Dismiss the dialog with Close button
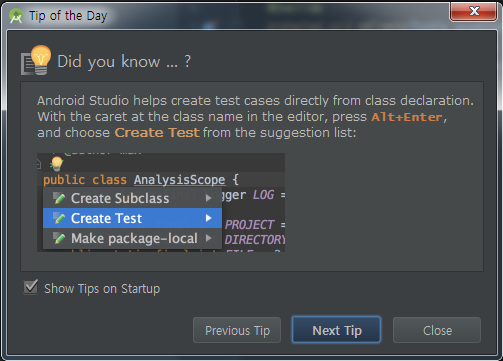The height and width of the screenshot is (361, 503). (x=437, y=330)
